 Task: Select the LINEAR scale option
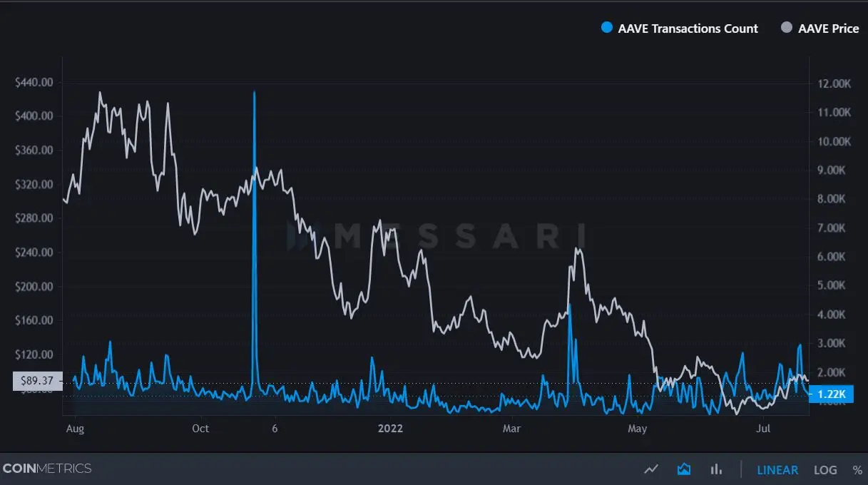tap(777, 470)
